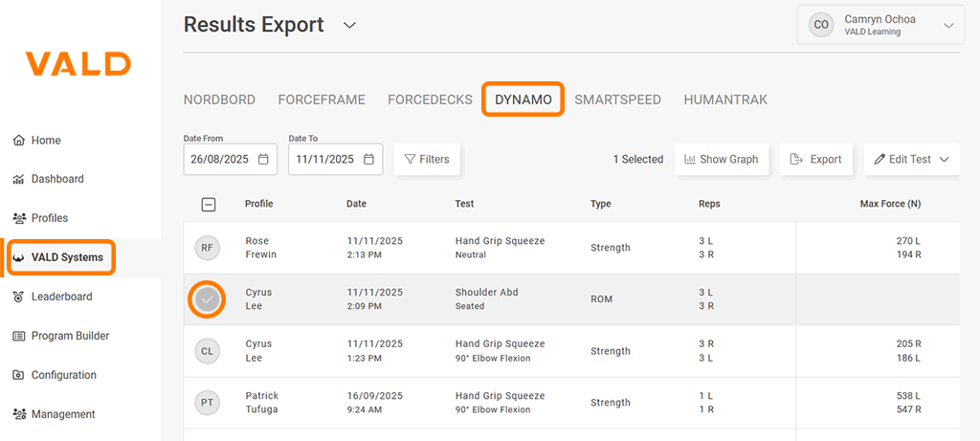
Task: Open Configuration in the sidebar
Action: [55, 375]
